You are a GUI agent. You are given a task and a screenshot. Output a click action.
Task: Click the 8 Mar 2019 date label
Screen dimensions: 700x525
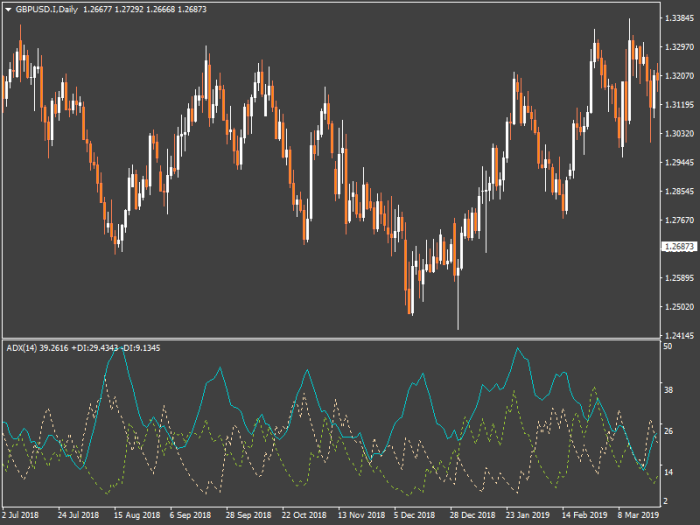pyautogui.click(x=638, y=515)
